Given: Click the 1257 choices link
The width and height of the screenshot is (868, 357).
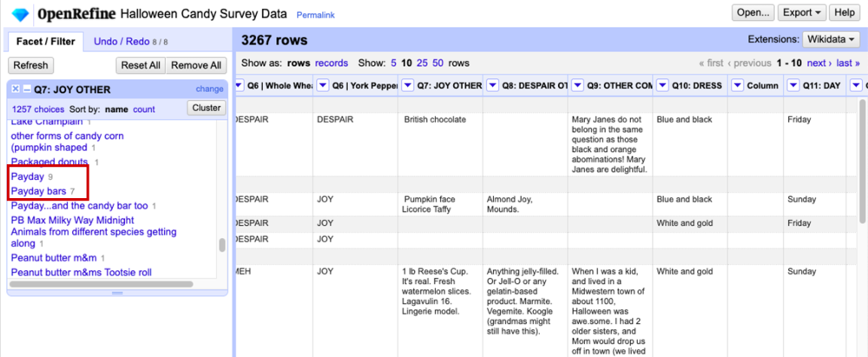Looking at the screenshot, I should tap(37, 109).
